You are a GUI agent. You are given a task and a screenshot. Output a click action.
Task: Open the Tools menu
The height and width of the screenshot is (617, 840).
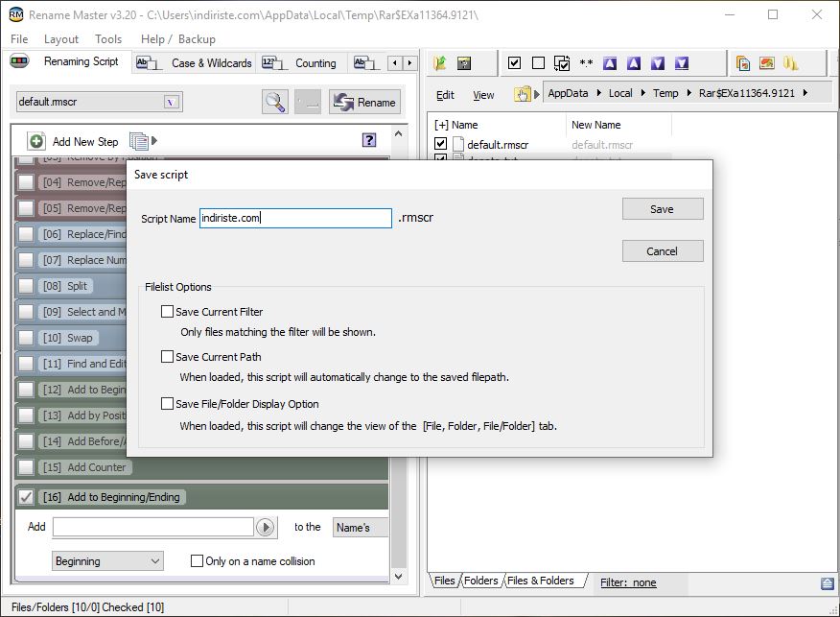coord(108,39)
